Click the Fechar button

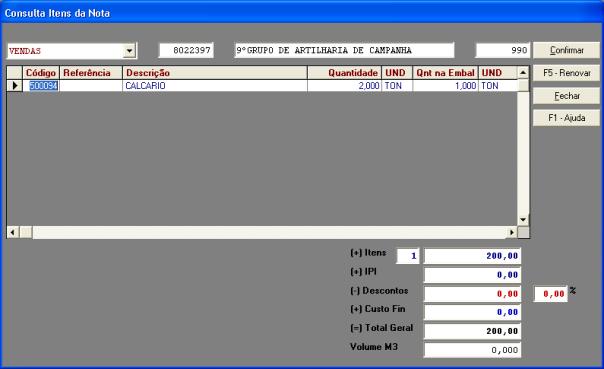pos(566,96)
